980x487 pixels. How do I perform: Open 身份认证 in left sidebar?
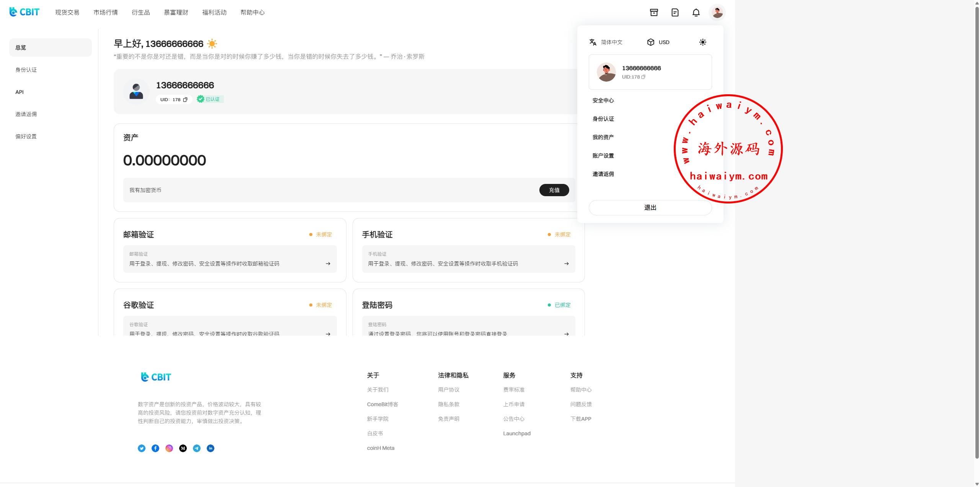tap(26, 70)
